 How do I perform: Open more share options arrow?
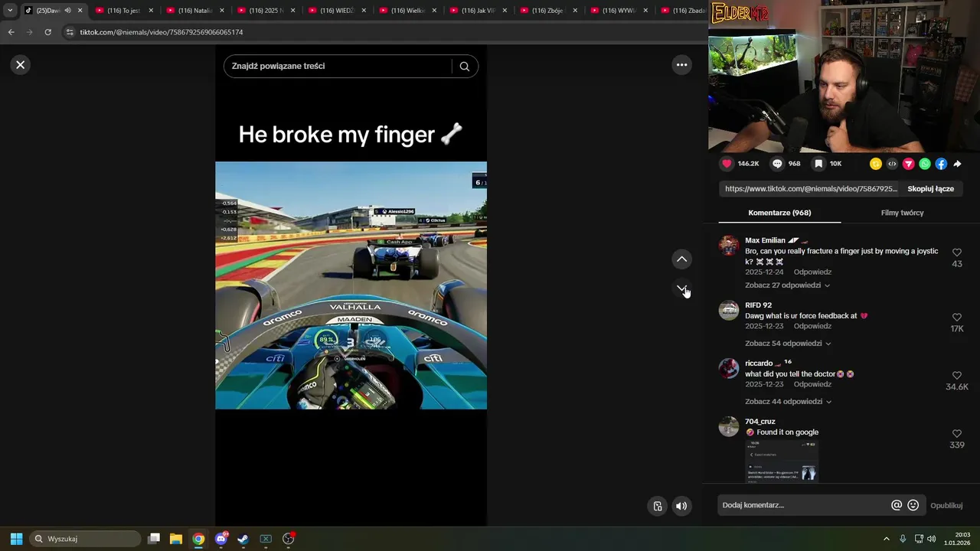coord(957,164)
